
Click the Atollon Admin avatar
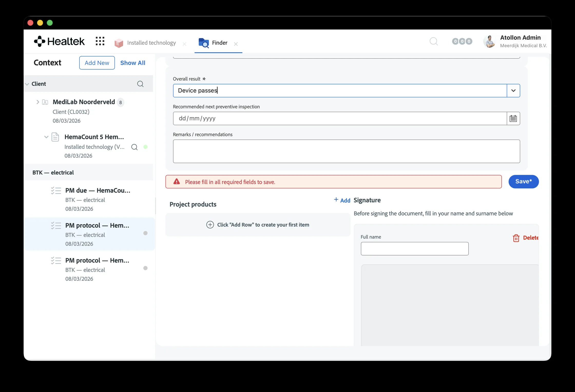490,41
